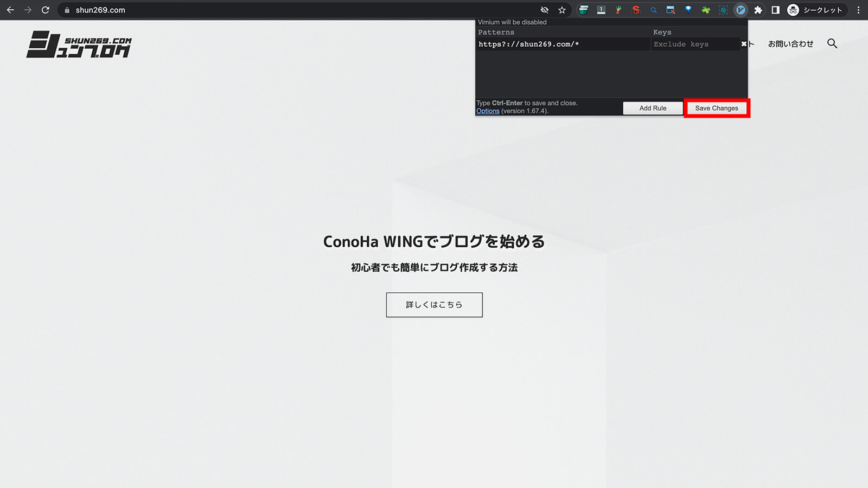The width and height of the screenshot is (868, 488).
Task: Click the site search magnifier icon
Action: tap(832, 43)
